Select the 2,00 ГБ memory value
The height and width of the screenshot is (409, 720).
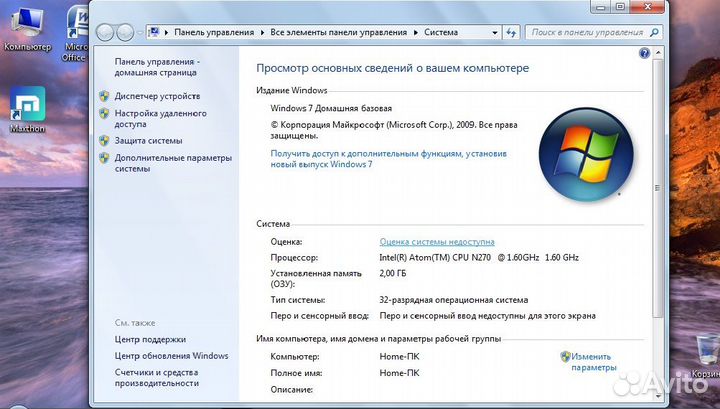(x=393, y=274)
